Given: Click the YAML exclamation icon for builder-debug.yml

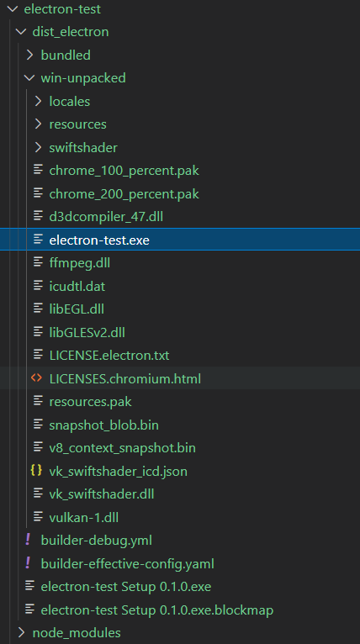Looking at the screenshot, I should pyautogui.click(x=28, y=539).
